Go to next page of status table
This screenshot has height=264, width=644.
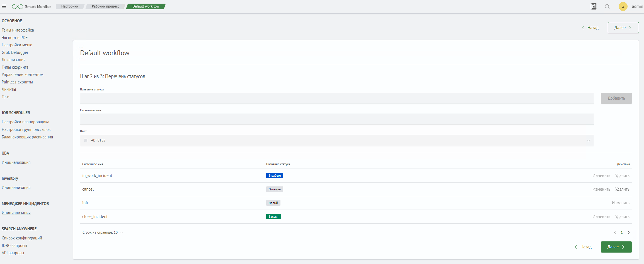point(629,232)
